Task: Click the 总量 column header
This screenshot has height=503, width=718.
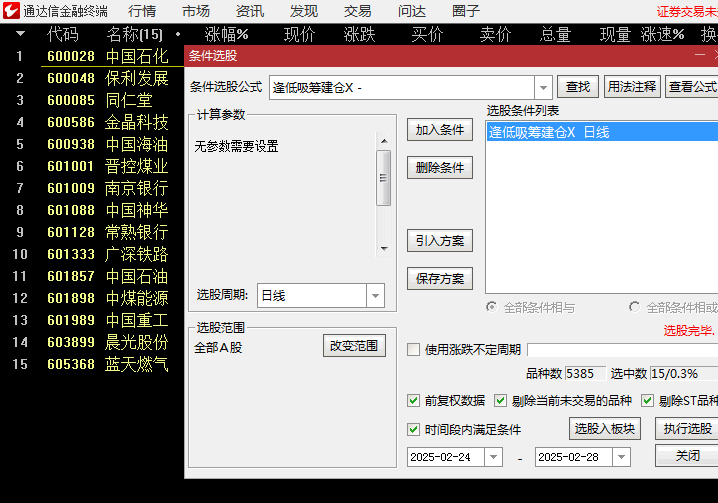Action: 555,34
